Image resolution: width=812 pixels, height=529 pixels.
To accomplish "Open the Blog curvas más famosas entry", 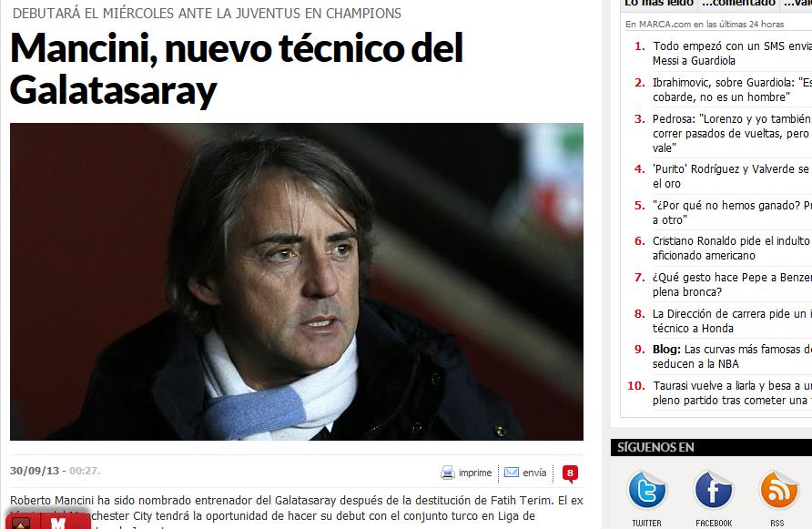I will pos(732,357).
